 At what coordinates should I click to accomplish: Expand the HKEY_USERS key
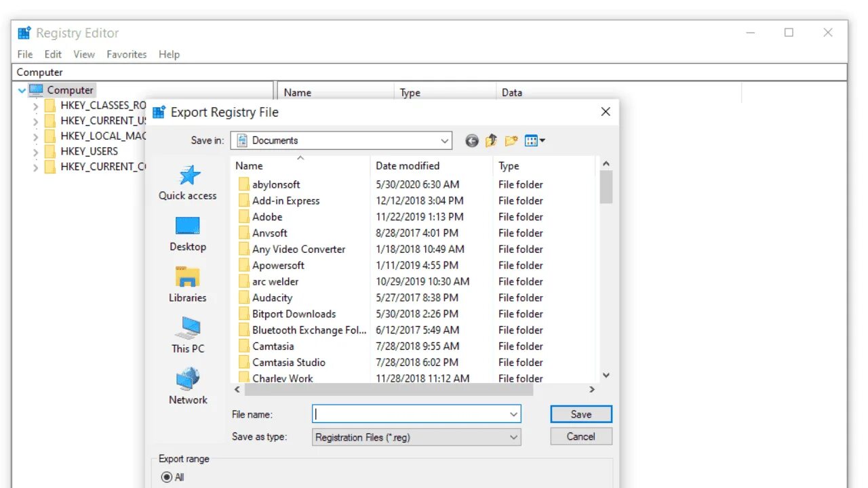[36, 152]
